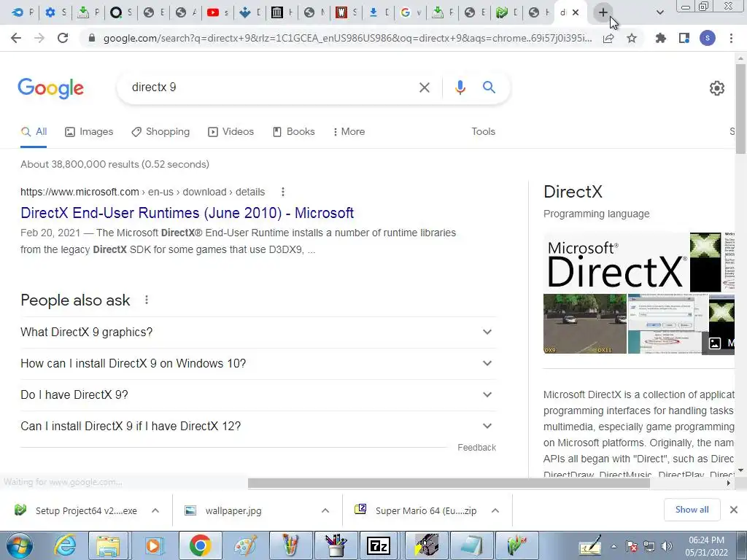Switch to the Google favicon tab
Viewport: 747px width, 560px height.
[x=410, y=13]
